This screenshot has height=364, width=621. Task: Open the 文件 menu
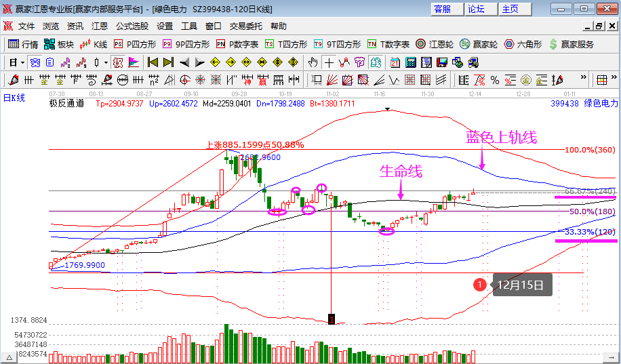[26, 26]
